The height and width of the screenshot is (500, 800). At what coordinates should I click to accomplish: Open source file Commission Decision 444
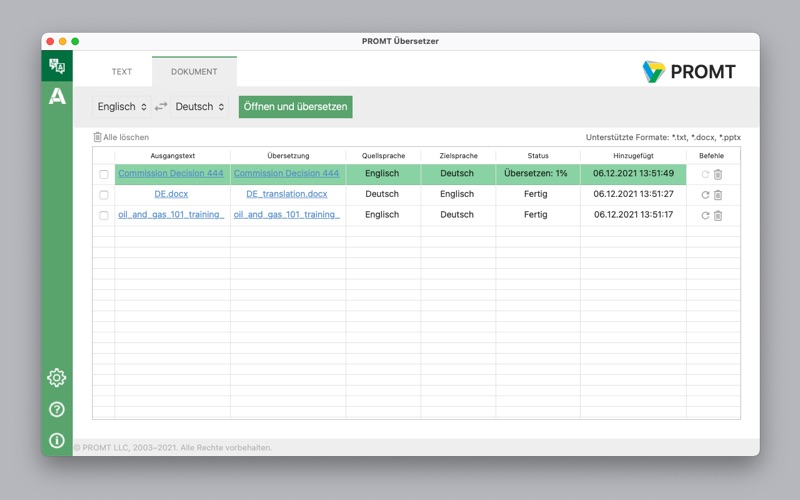click(171, 173)
